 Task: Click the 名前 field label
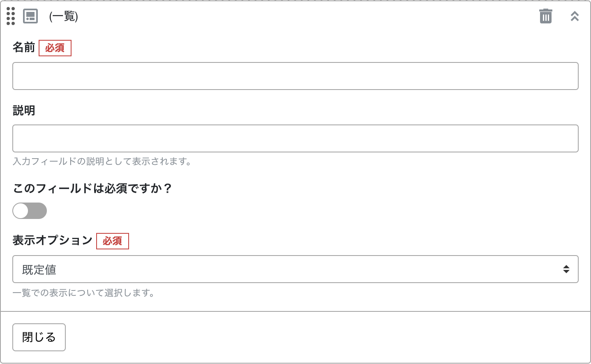[24, 47]
